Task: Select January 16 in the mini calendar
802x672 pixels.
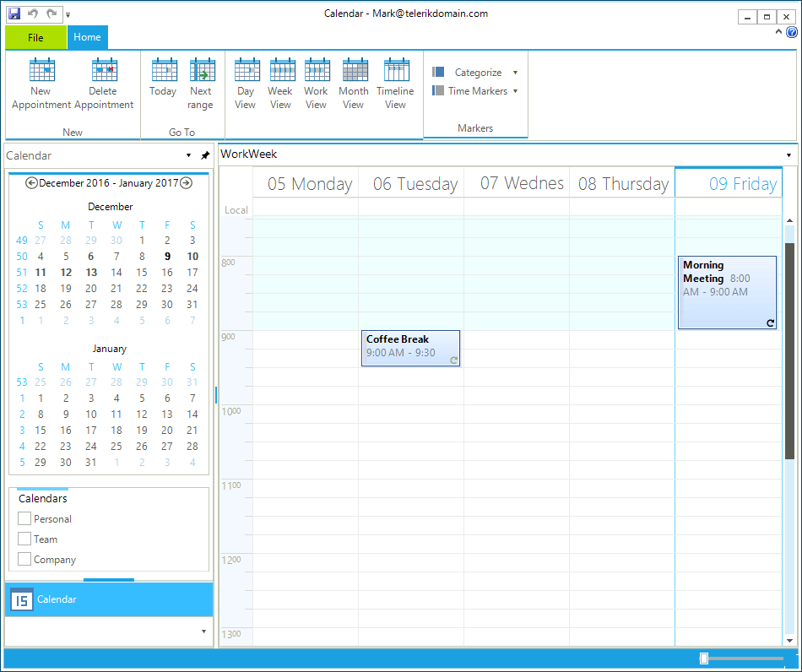Action: coord(66,430)
